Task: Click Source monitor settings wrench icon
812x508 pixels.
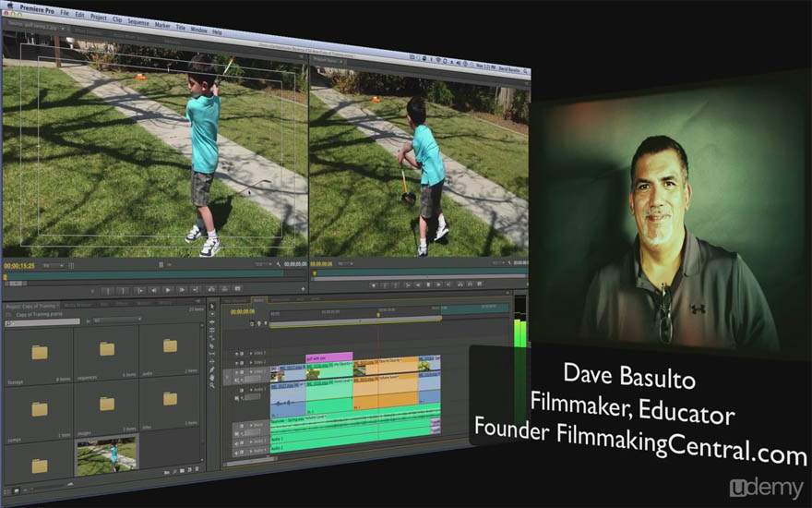Action: [x=278, y=264]
